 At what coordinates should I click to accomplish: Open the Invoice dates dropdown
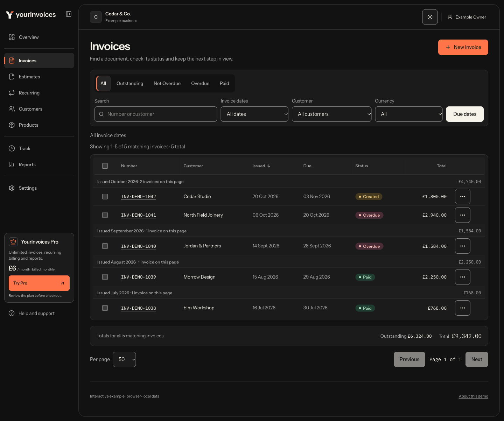click(254, 114)
